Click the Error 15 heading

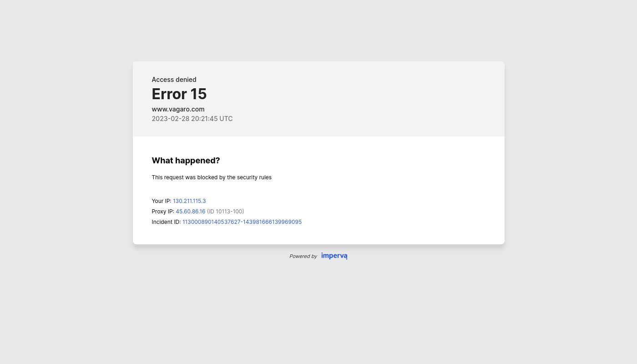pyautogui.click(x=179, y=94)
